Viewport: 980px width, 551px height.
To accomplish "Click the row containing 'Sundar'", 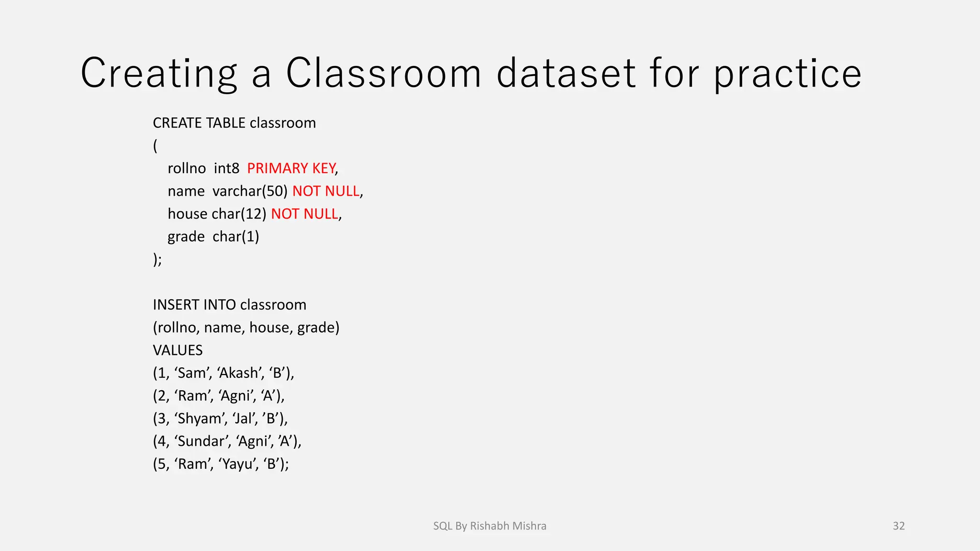I will (x=227, y=441).
